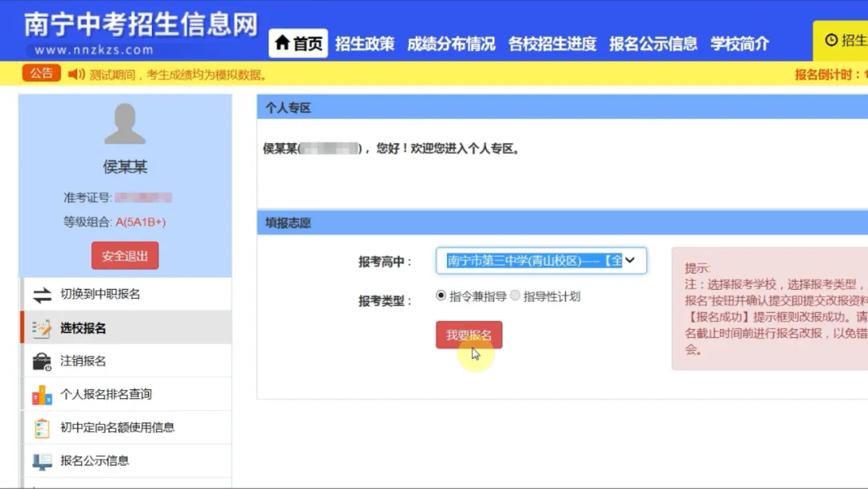Open 初中定向名额使用信息 sidebar entry
Image resolution: width=868 pixels, height=489 pixels.
(126, 427)
